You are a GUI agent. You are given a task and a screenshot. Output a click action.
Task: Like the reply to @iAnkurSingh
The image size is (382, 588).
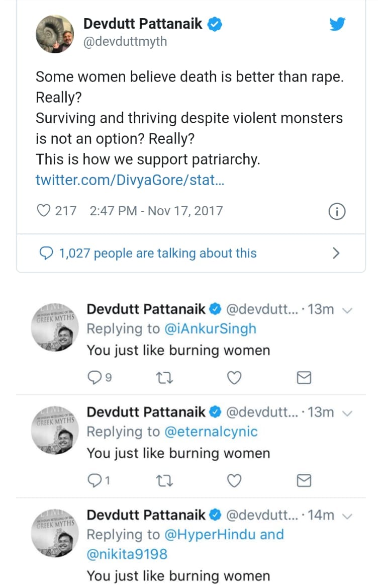click(x=234, y=378)
